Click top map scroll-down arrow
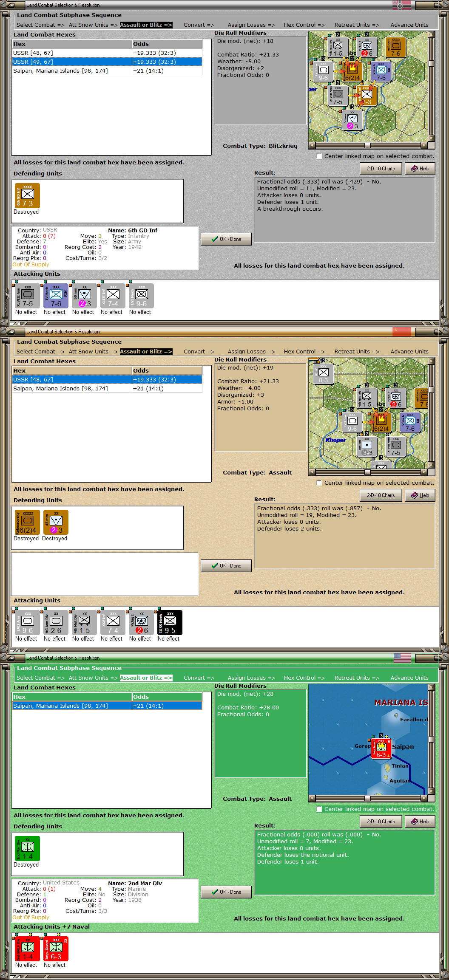 point(431,138)
